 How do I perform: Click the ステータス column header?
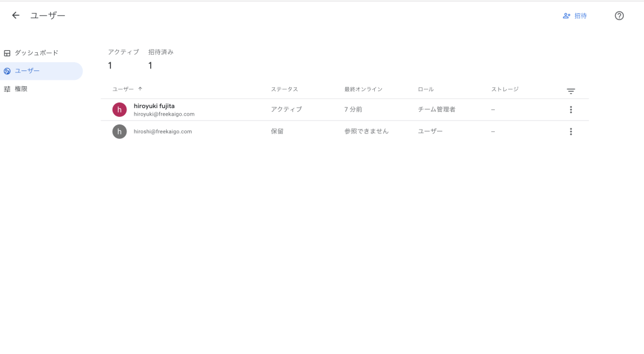[284, 89]
